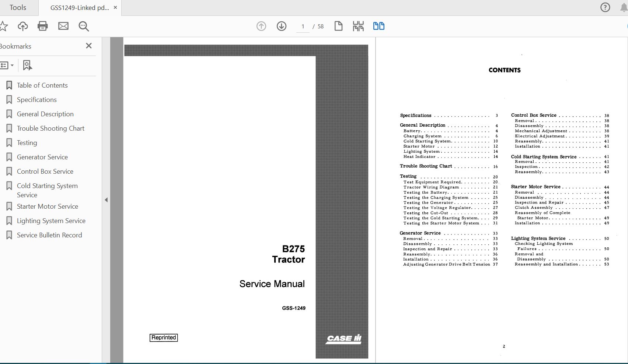
Task: Email the PDF document
Action: 63,26
